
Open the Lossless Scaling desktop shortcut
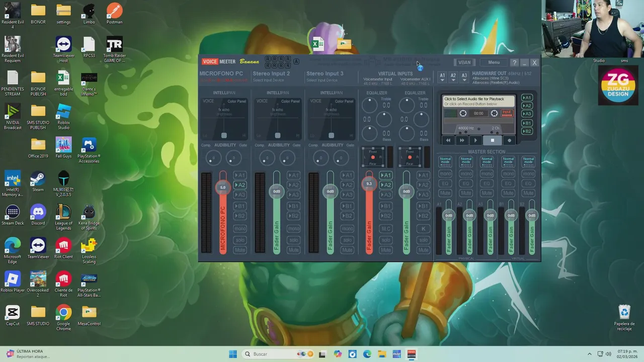[89, 251]
